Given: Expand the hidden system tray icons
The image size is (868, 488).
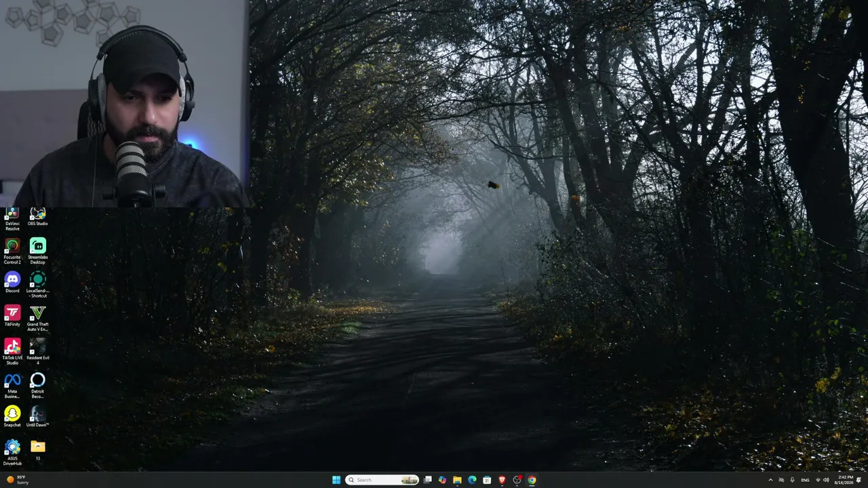Looking at the screenshot, I should (x=770, y=480).
